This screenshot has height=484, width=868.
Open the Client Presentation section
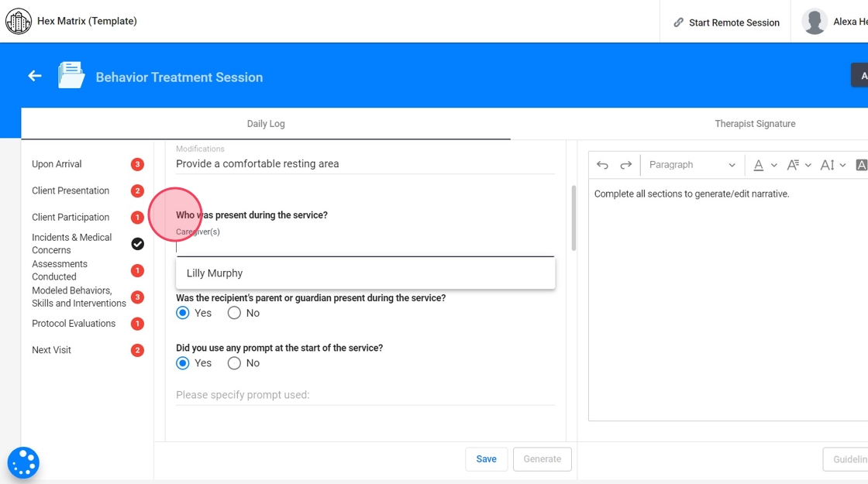(x=71, y=191)
